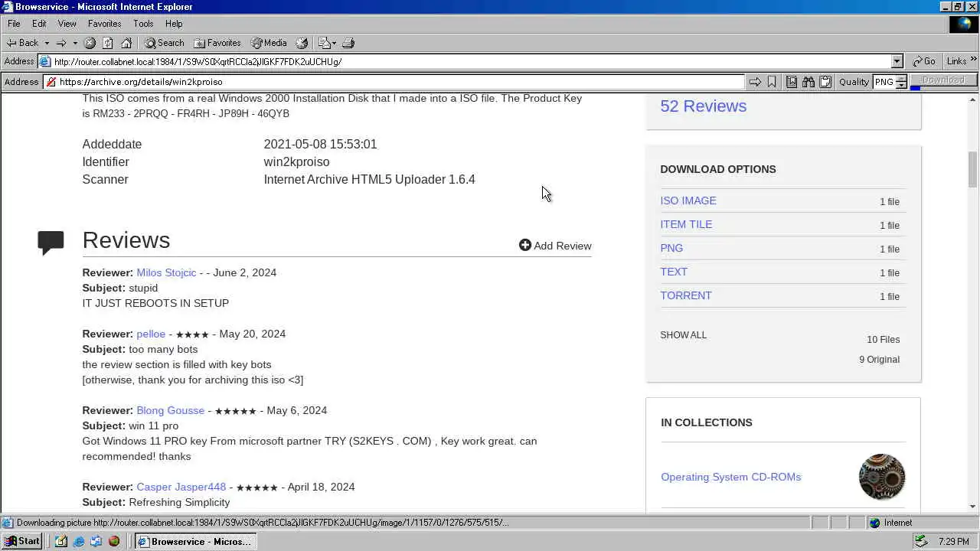Viewport: 980px width, 551px height.
Task: Click Add Review
Action: [555, 246]
